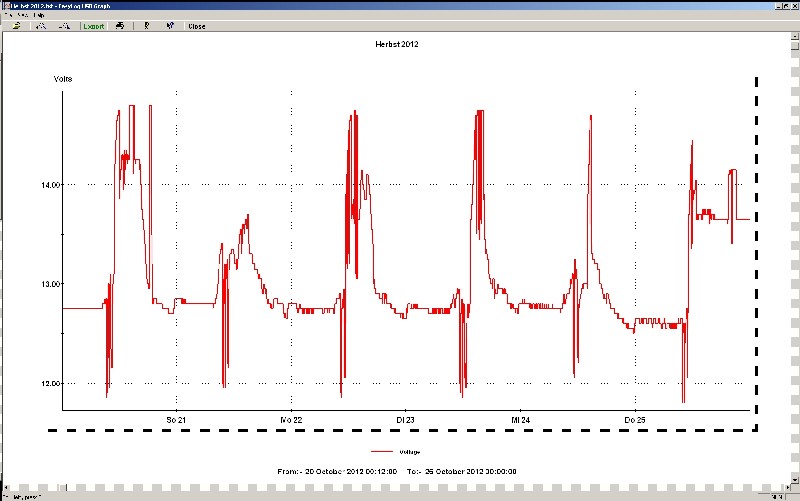Click the horizontal scrollbar left arrow
Viewport: 800px width, 501px height.
point(5,488)
